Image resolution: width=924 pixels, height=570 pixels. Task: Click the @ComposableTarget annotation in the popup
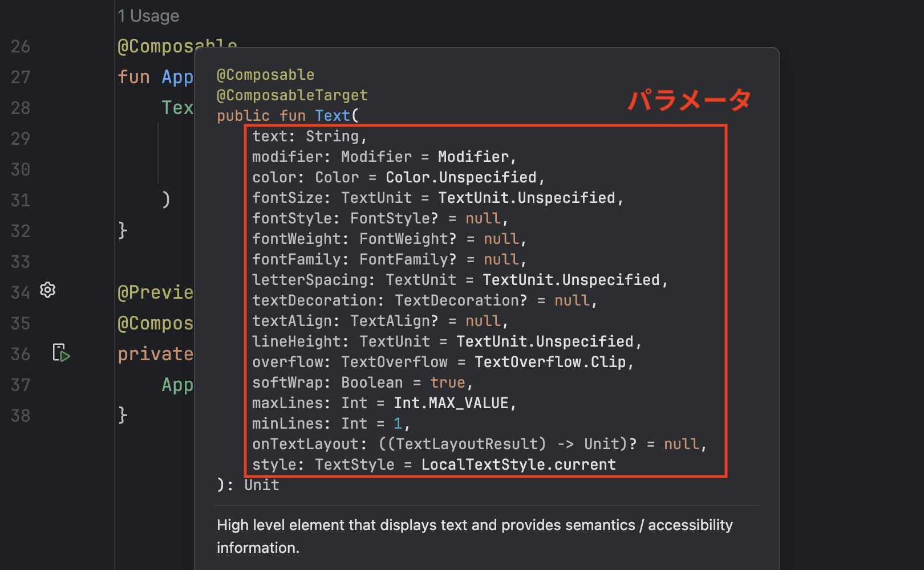tap(292, 95)
